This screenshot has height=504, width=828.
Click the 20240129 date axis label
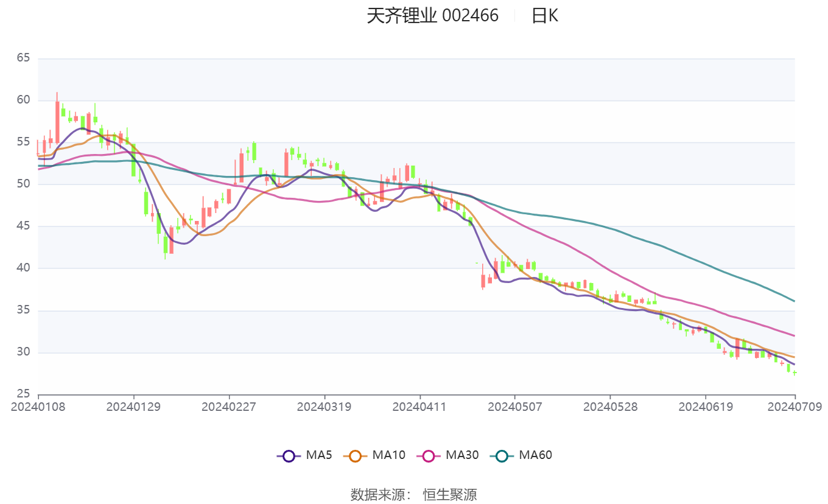pyautogui.click(x=133, y=407)
